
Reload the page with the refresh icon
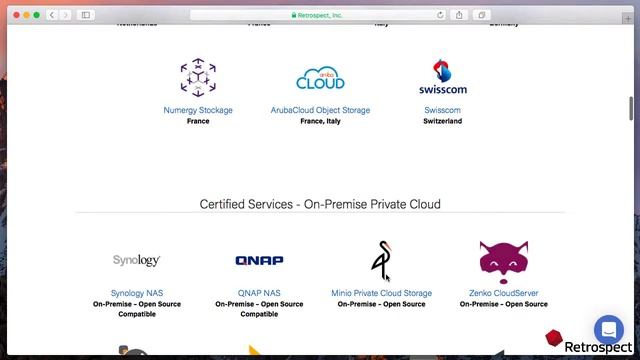click(x=440, y=15)
